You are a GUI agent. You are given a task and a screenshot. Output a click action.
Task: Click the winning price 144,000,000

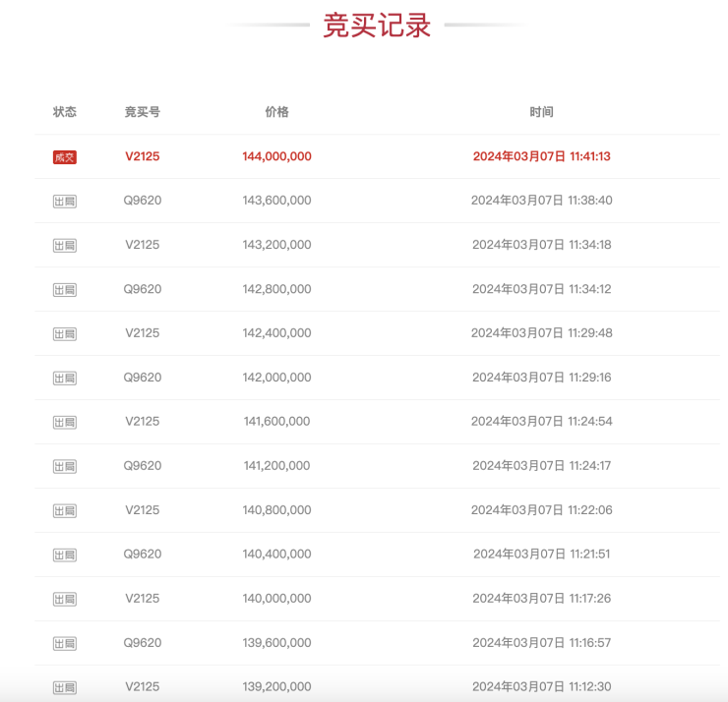click(276, 156)
